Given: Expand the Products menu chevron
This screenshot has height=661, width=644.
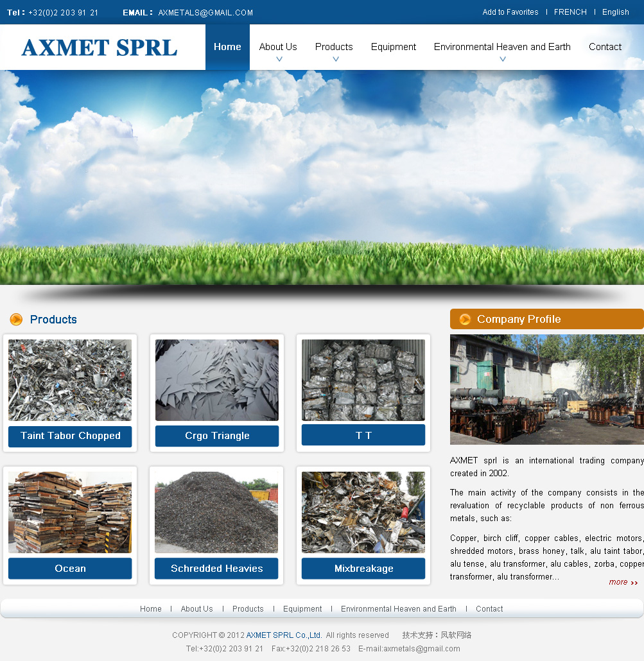Looking at the screenshot, I should (x=335, y=59).
